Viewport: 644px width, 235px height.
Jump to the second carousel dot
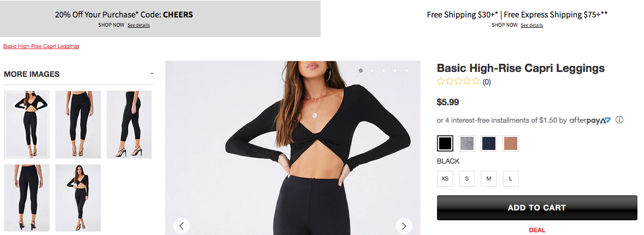(x=372, y=70)
